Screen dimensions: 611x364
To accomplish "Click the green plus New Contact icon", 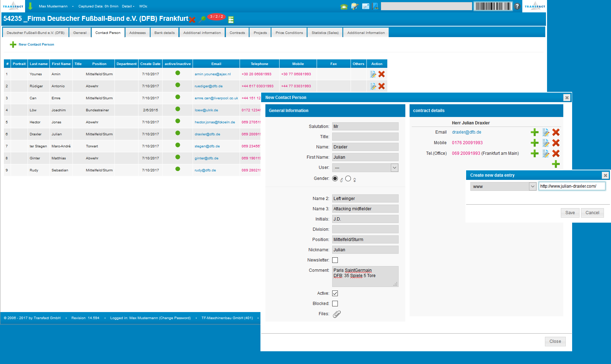I will tap(13, 45).
